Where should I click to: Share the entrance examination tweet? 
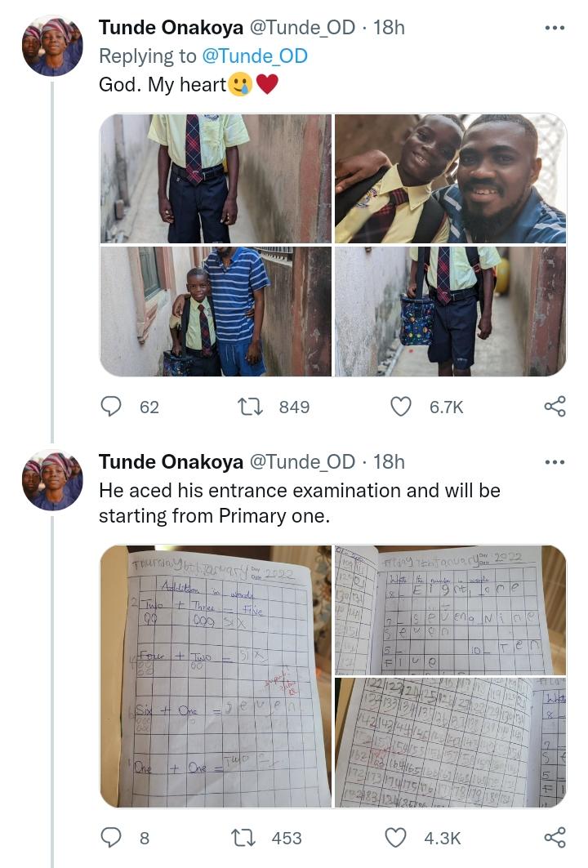pos(555,837)
